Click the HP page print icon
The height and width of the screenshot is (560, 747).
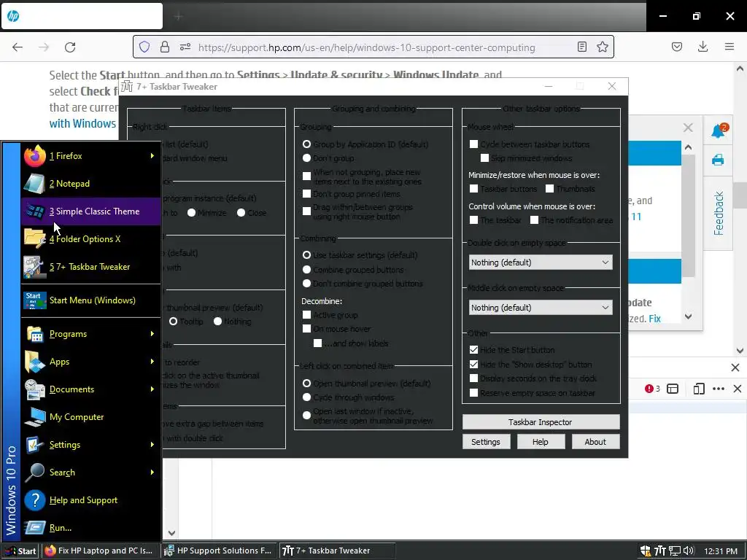point(718,160)
